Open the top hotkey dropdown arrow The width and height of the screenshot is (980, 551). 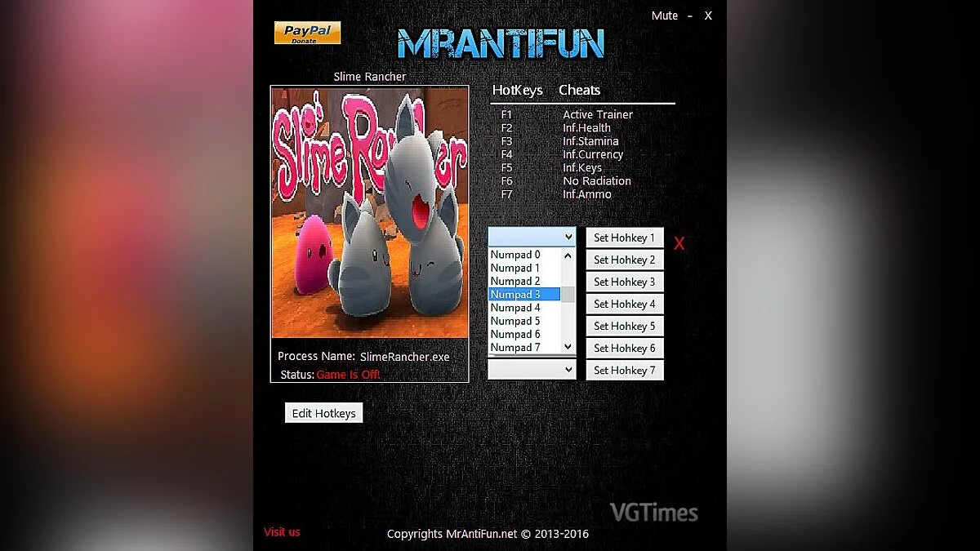pos(568,237)
